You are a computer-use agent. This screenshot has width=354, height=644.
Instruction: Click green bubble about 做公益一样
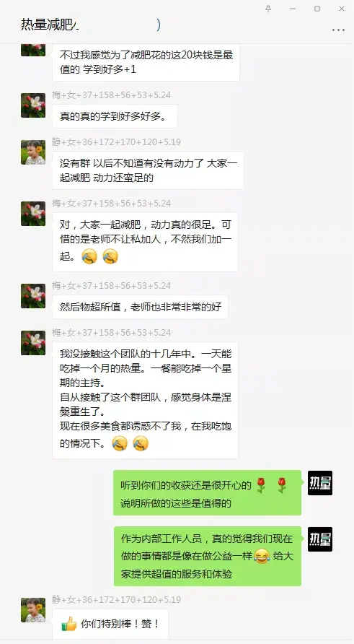tap(208, 556)
